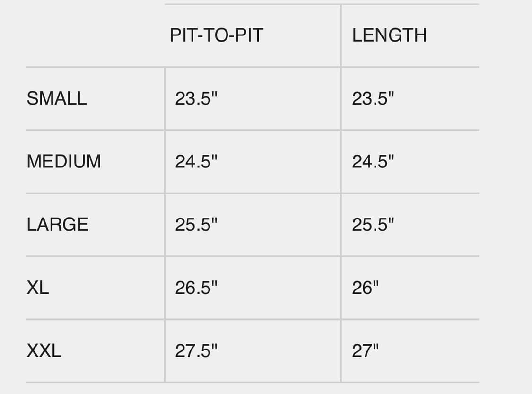532x394 pixels.
Task: Click the XXL length value 27"
Action: point(365,351)
